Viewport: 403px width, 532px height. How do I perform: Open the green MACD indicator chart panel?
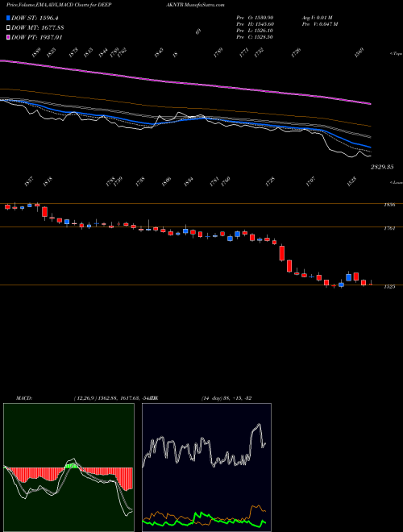click(x=69, y=468)
